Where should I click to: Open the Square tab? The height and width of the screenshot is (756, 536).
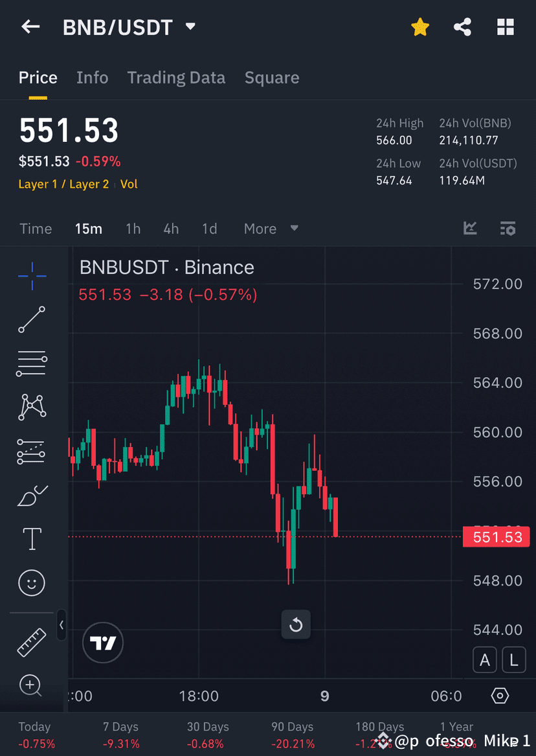pos(272,77)
